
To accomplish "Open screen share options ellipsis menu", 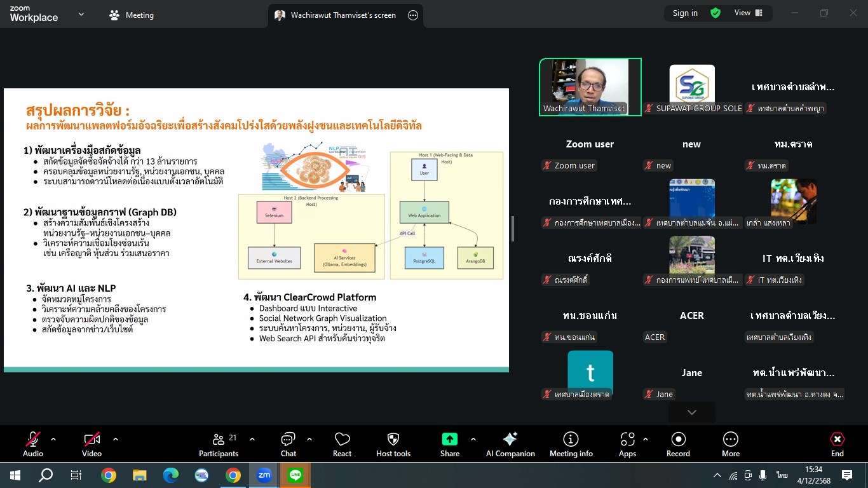I will [x=413, y=15].
